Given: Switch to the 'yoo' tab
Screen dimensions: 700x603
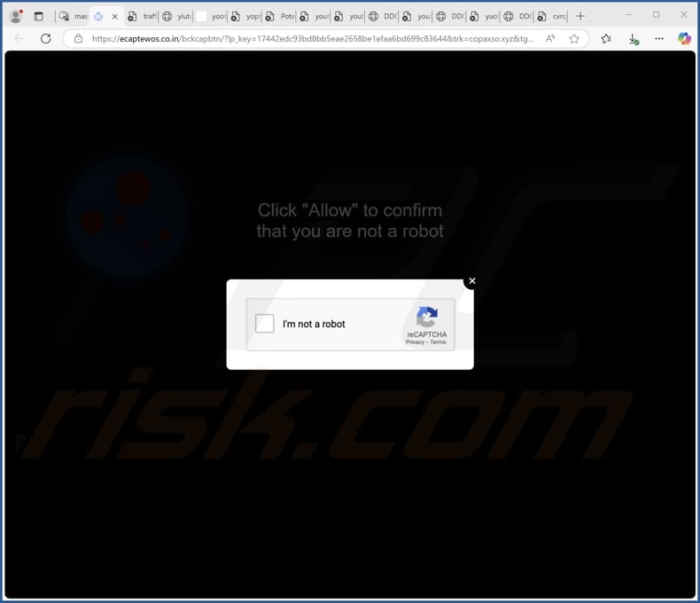Looking at the screenshot, I should point(211,17).
